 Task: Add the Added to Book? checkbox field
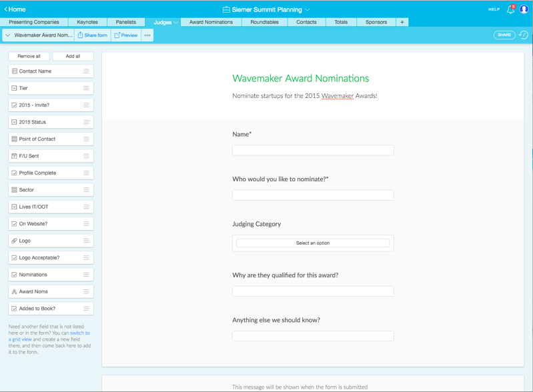coord(51,309)
